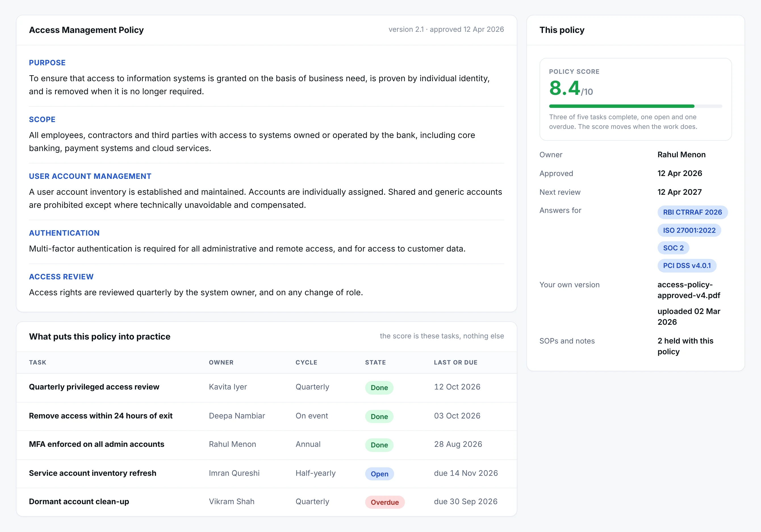Click 'What puts this policy into practice' heading

pyautogui.click(x=99, y=336)
